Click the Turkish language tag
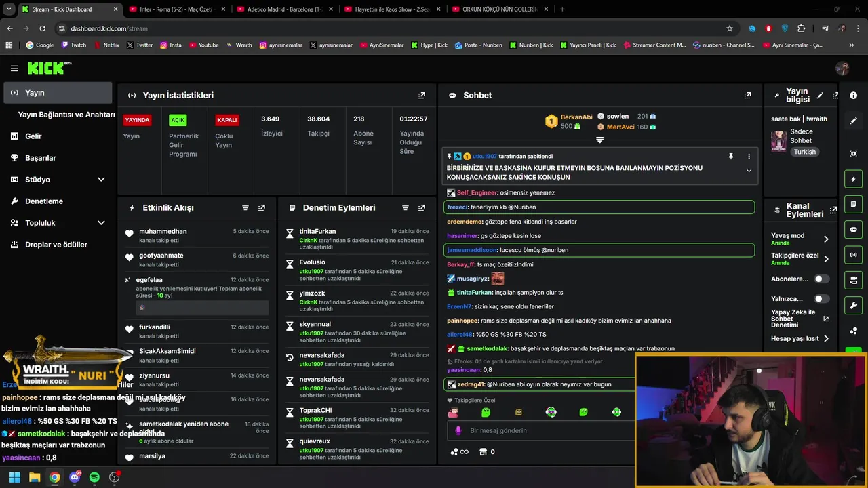The height and width of the screenshot is (488, 868). coord(805,152)
